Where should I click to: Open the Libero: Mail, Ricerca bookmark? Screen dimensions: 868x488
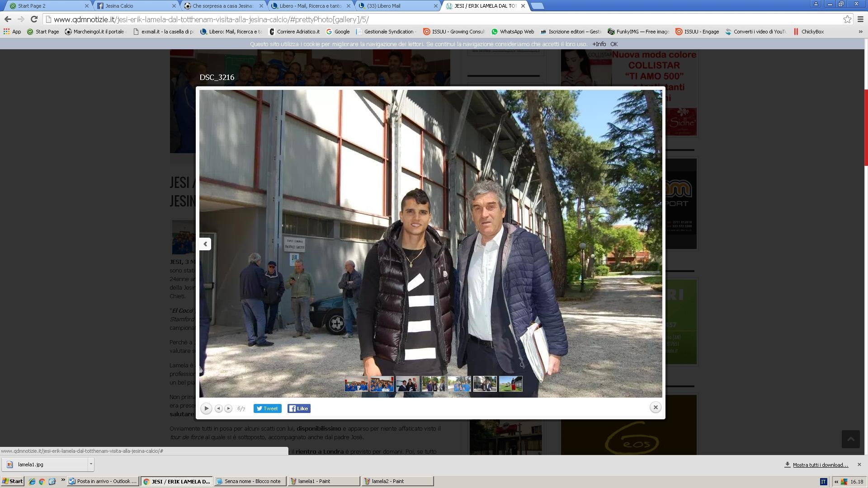point(231,32)
